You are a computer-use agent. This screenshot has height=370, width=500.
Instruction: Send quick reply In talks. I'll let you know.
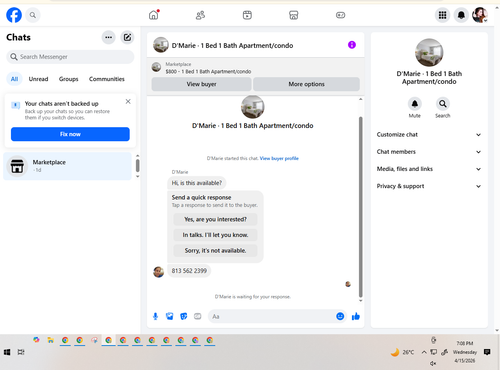tap(215, 235)
